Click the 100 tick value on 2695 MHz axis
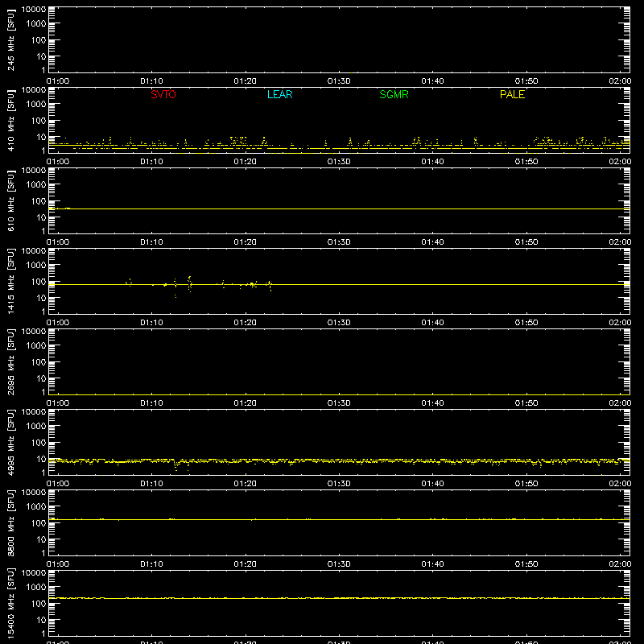Image resolution: width=644 pixels, height=644 pixels. (39, 362)
